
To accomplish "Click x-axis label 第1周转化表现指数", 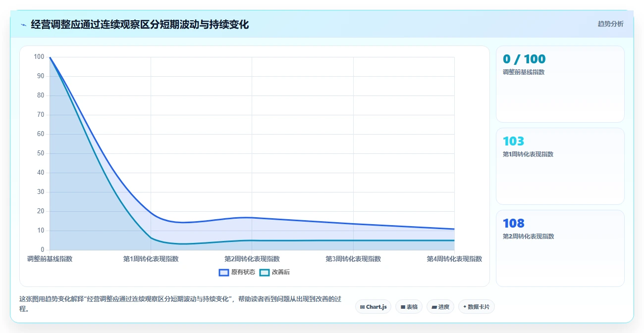I will click(151, 259).
